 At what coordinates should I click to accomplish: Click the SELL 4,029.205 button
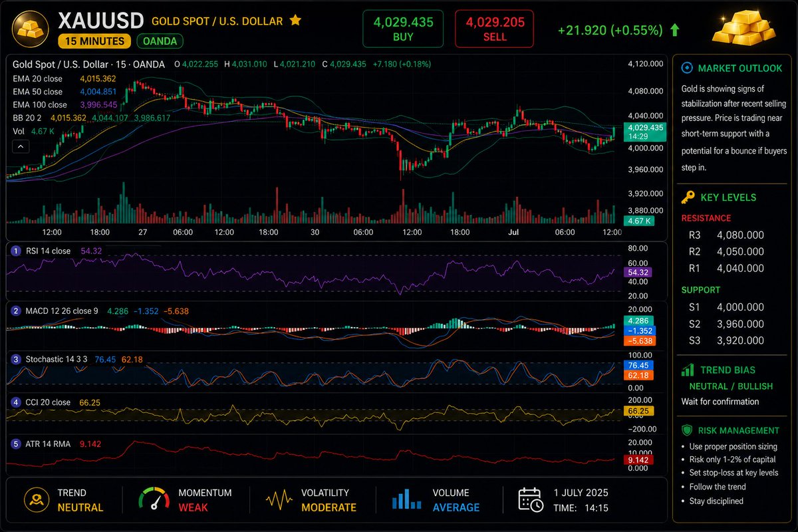[x=494, y=29]
